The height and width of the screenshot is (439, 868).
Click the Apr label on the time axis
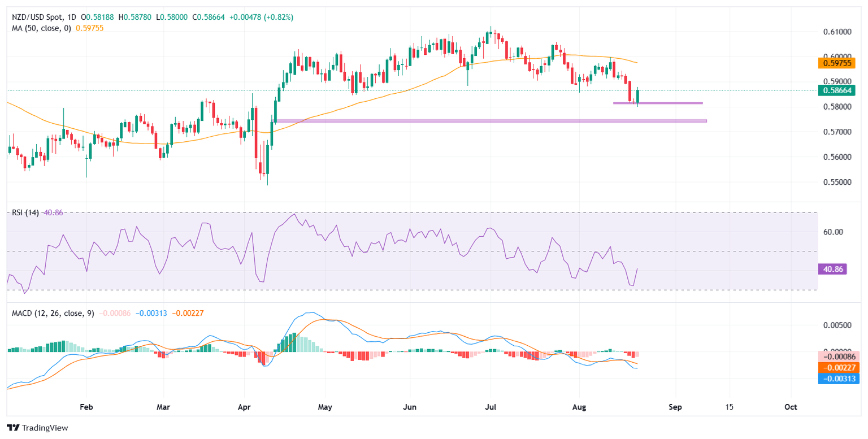[x=244, y=407]
